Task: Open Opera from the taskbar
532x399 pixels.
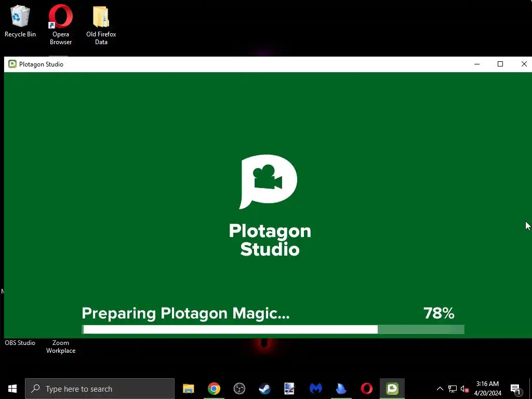Action: (x=366, y=389)
